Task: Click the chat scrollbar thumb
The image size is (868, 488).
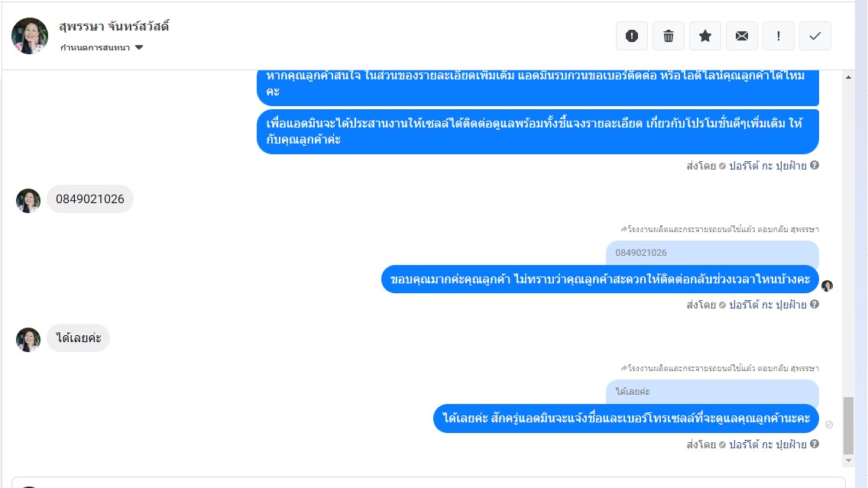Action: 848,425
